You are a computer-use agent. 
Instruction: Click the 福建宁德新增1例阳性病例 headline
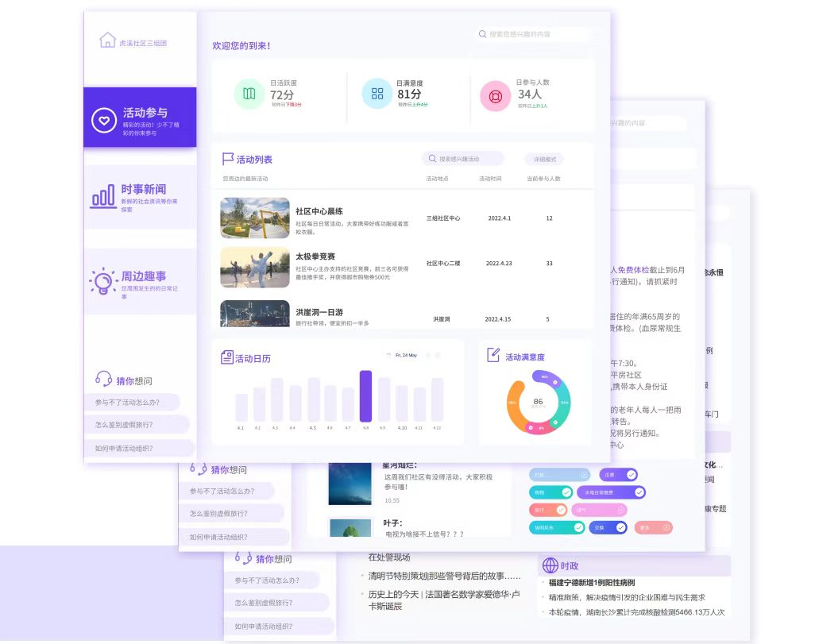[592, 583]
